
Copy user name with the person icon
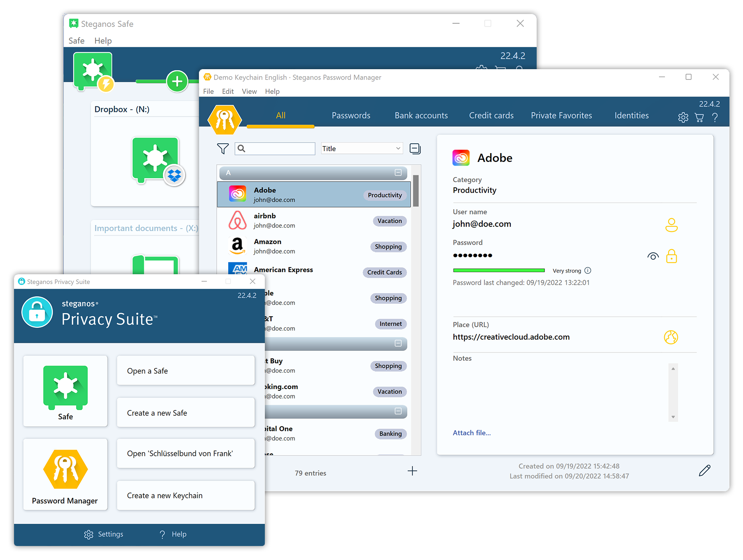click(671, 225)
